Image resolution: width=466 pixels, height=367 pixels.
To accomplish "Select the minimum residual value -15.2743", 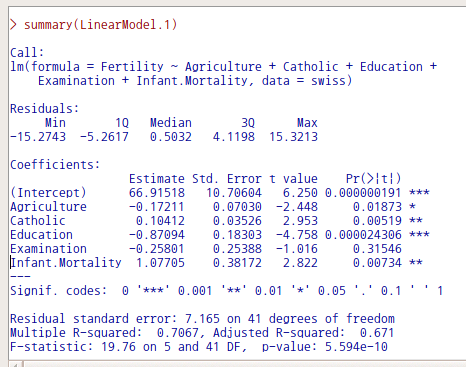I will [x=38, y=137].
